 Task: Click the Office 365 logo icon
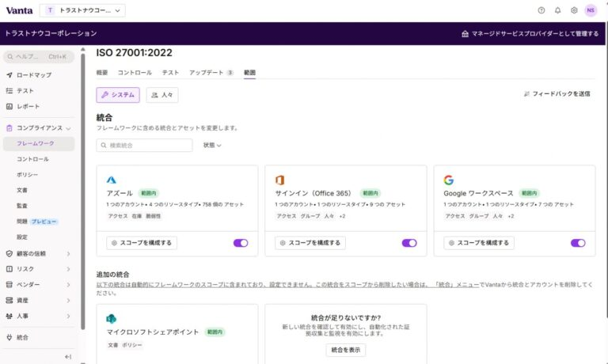coord(279,180)
